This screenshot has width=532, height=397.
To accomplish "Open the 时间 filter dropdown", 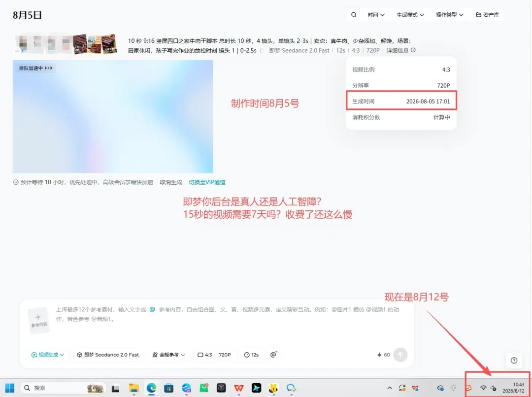I will tap(376, 15).
